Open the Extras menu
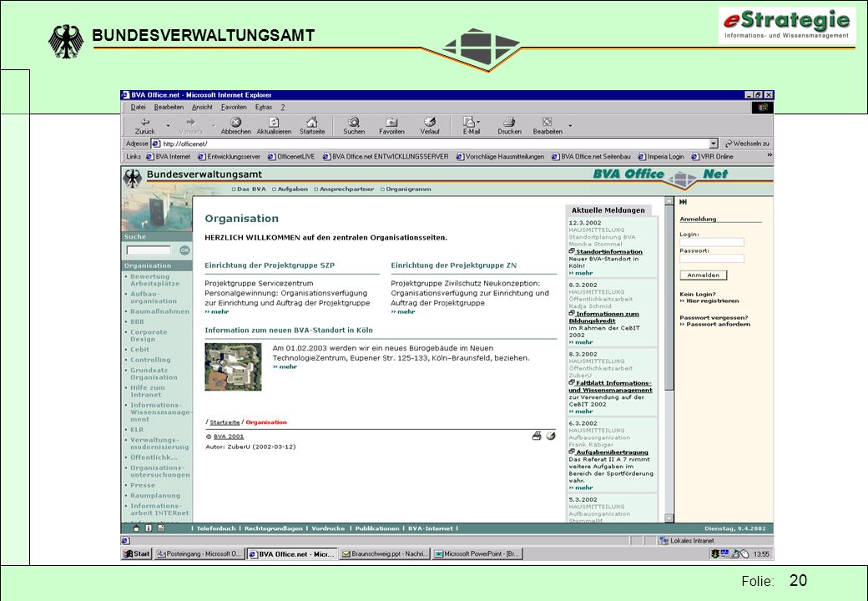The height and width of the screenshot is (601, 868). point(264,108)
